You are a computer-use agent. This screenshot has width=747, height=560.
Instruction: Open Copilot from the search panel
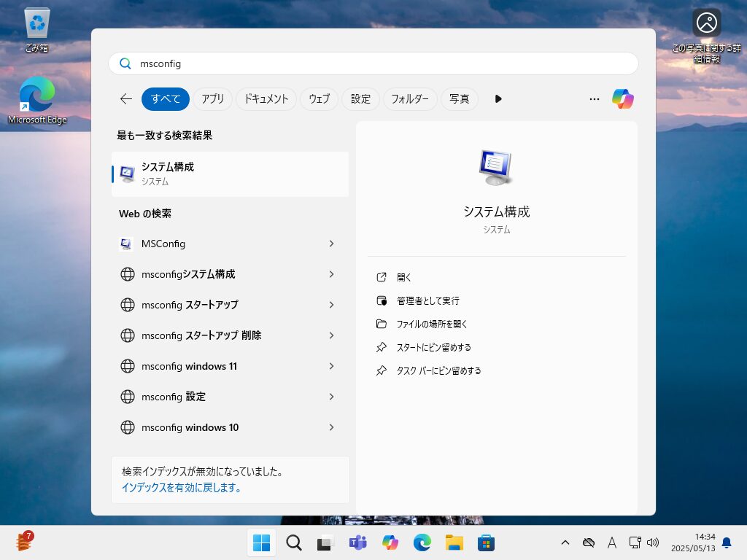[623, 99]
